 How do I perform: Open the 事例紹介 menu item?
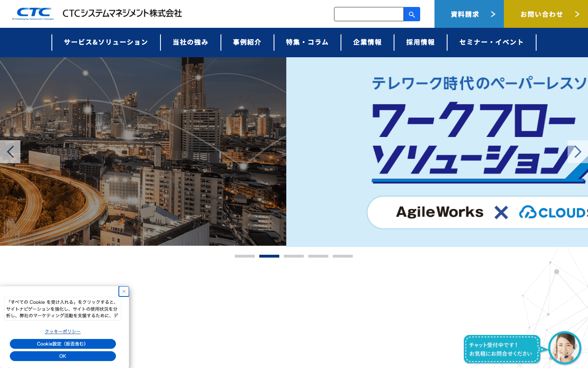[x=247, y=43]
